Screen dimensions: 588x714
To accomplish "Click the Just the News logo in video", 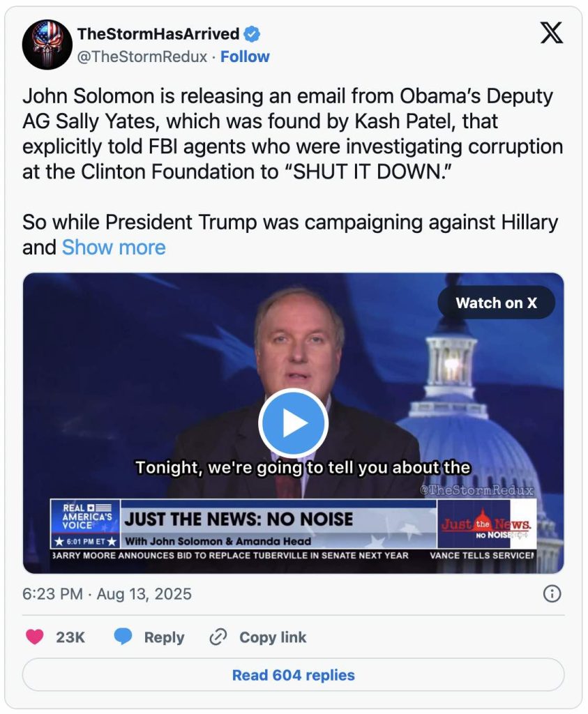I will point(486,524).
